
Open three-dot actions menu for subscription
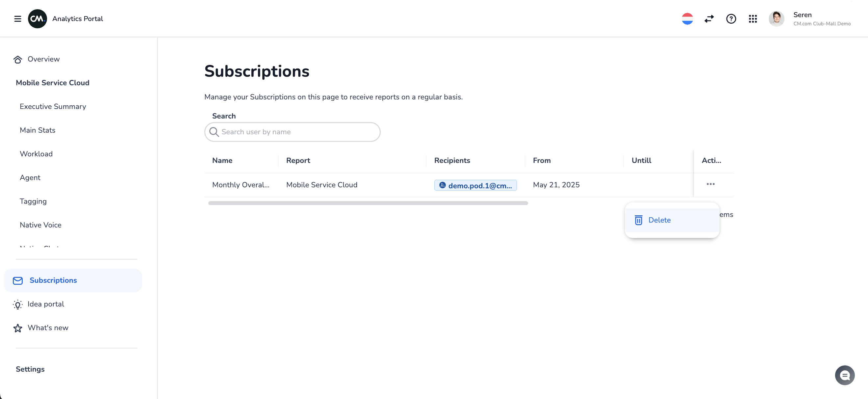(x=710, y=184)
